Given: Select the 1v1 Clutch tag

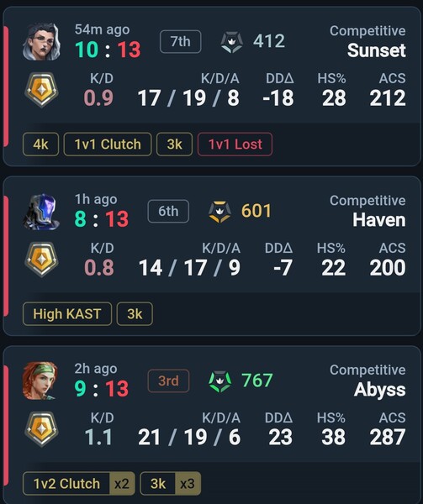Looking at the screenshot, I should [x=108, y=144].
